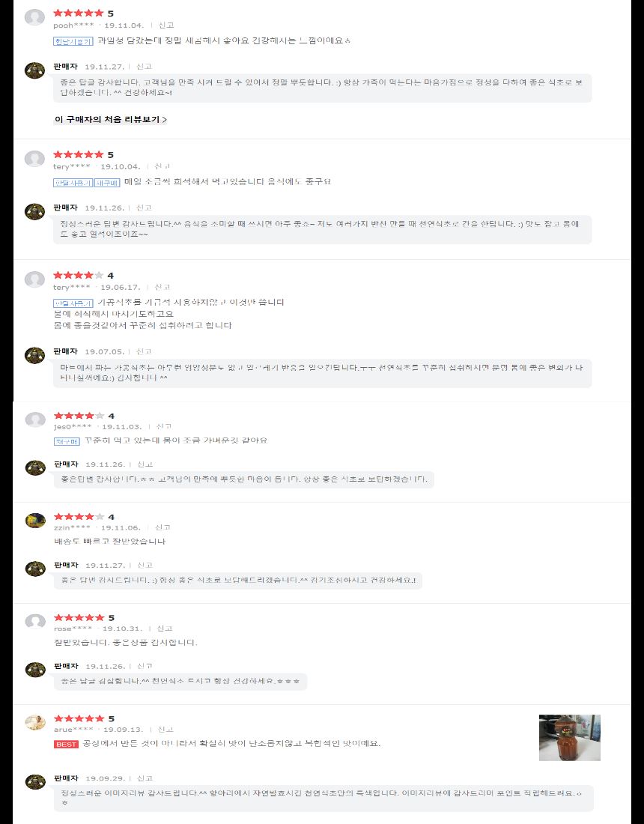Click rose**** reviewer's default avatar
Screen dimensions: 644x824
click(35, 622)
